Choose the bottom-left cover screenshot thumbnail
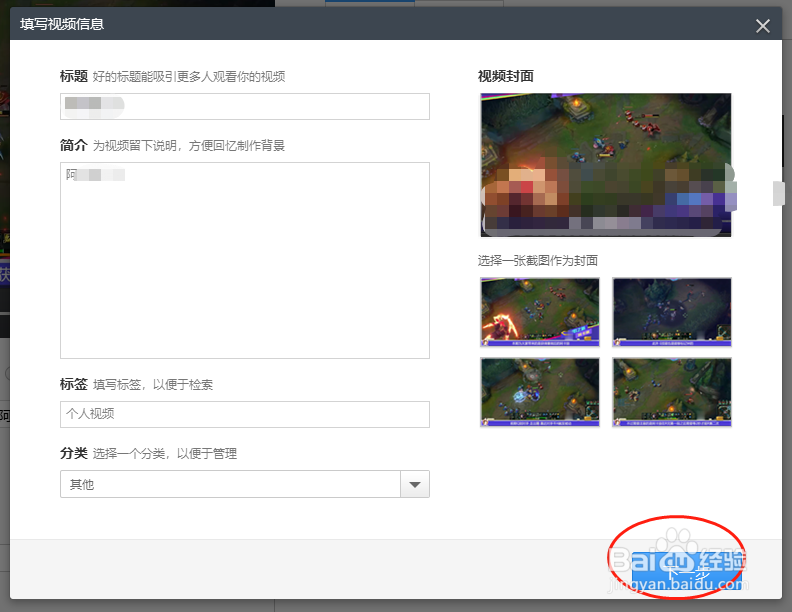Image resolution: width=792 pixels, height=612 pixels. (x=540, y=392)
